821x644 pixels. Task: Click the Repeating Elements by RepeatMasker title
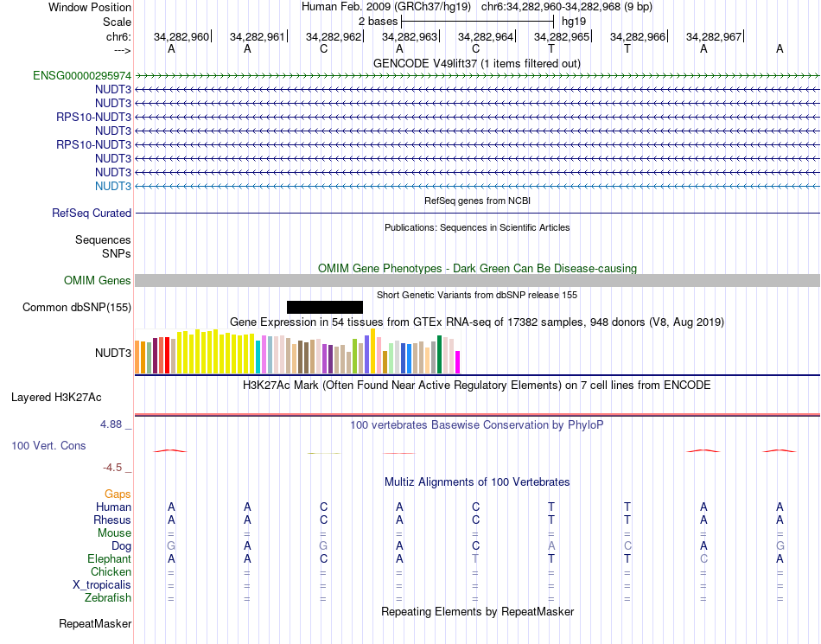[x=478, y=612]
